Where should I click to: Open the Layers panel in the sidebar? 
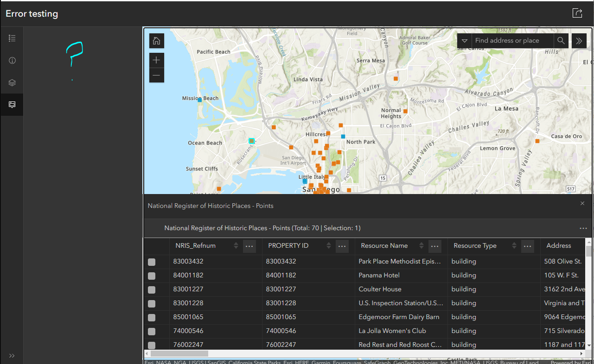click(x=12, y=82)
